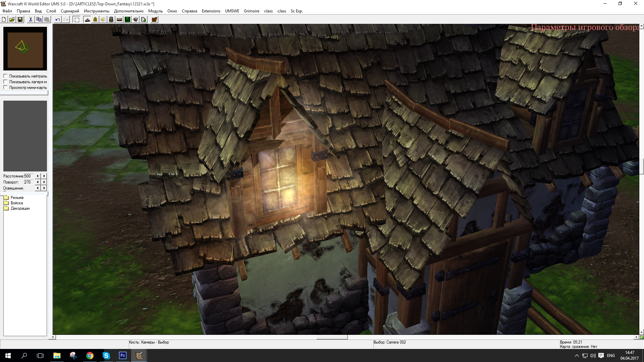The width and height of the screenshot is (644, 362).
Task: Open the UMSWE menu
Action: coord(232,11)
